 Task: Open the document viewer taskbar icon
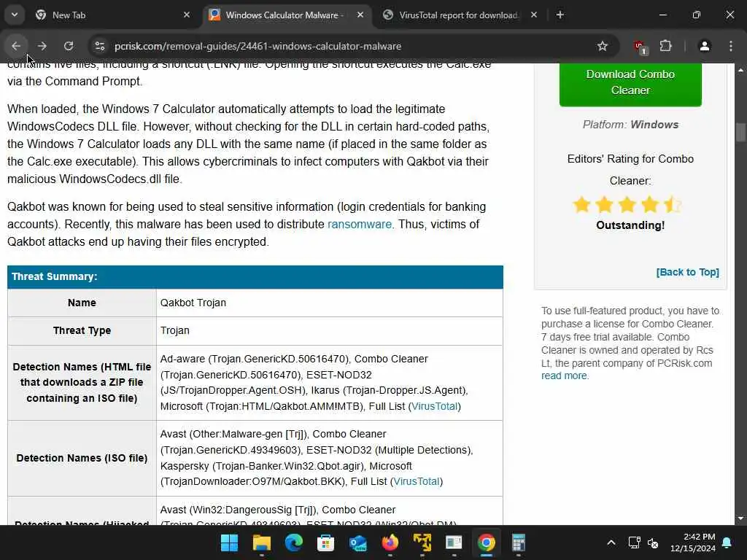[454, 542]
